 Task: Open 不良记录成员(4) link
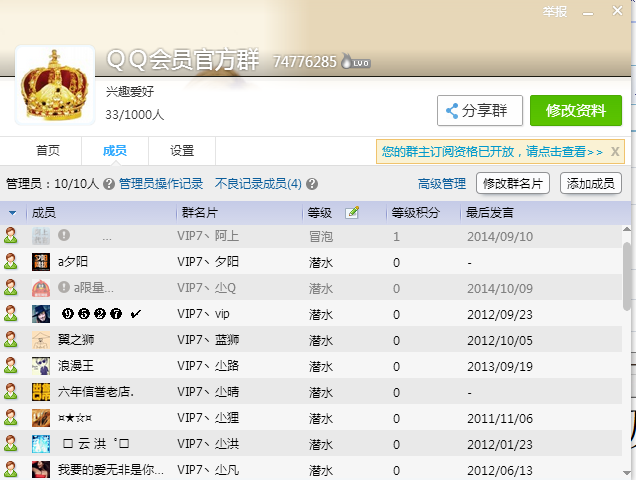click(258, 184)
